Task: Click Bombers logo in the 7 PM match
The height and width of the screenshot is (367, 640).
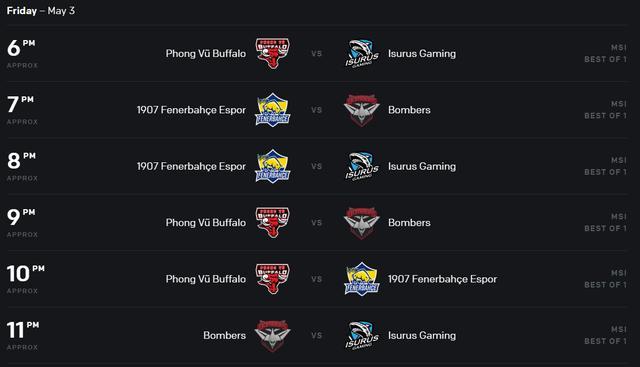Action: tap(362, 110)
